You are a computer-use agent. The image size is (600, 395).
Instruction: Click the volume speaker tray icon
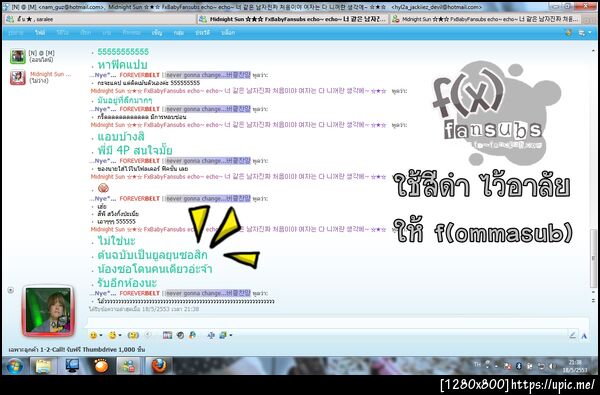[552, 366]
